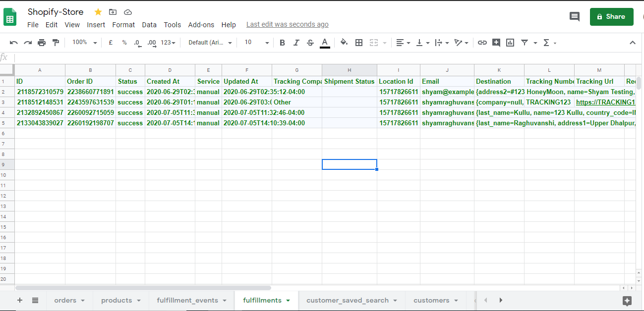Image resolution: width=644 pixels, height=311 pixels.
Task: Select cell containing 'TRACKING123'
Action: [x=549, y=102]
